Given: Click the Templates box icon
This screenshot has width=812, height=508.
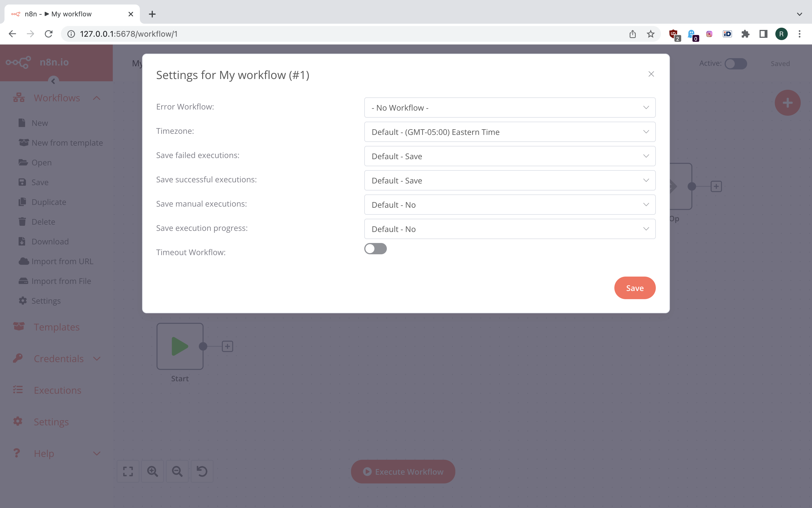Looking at the screenshot, I should pyautogui.click(x=19, y=327).
